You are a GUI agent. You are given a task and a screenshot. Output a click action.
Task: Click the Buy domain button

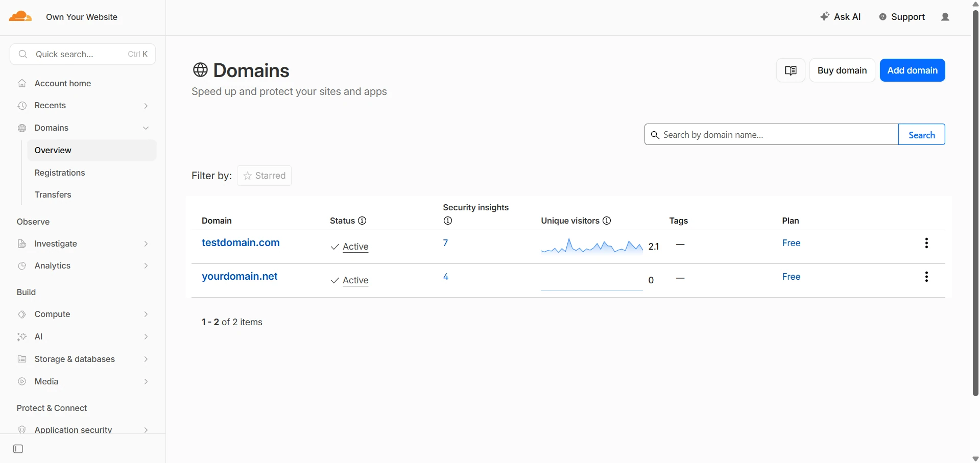coord(842,70)
